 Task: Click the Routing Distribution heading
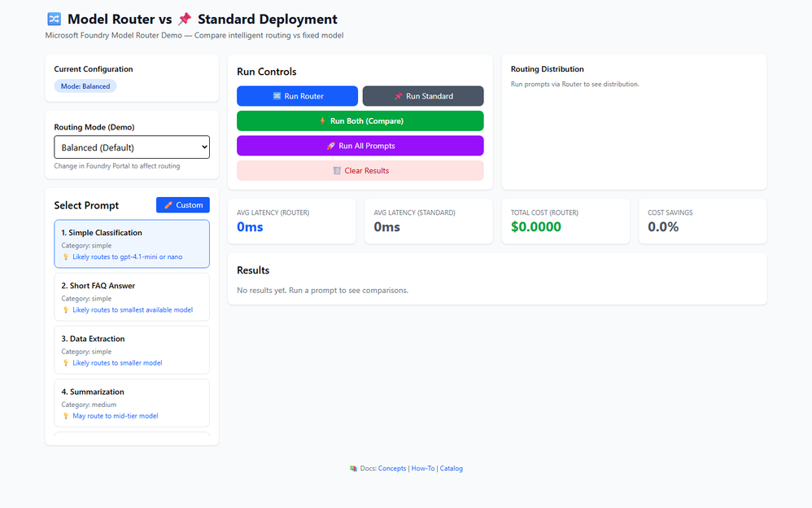[548, 69]
